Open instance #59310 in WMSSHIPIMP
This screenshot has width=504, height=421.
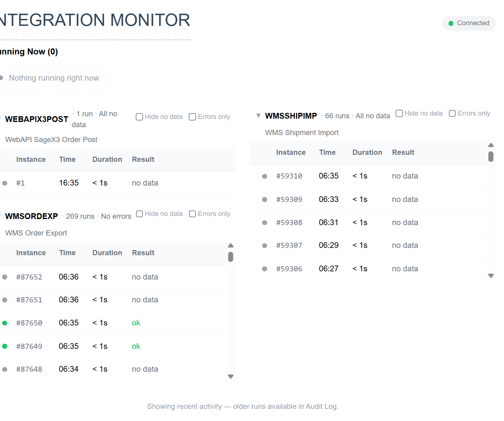[289, 176]
